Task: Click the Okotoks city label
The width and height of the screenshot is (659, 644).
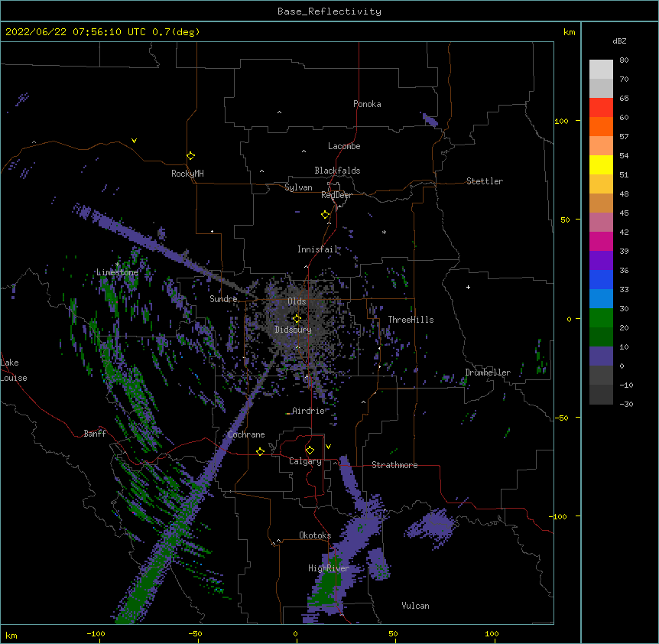Action: click(315, 535)
